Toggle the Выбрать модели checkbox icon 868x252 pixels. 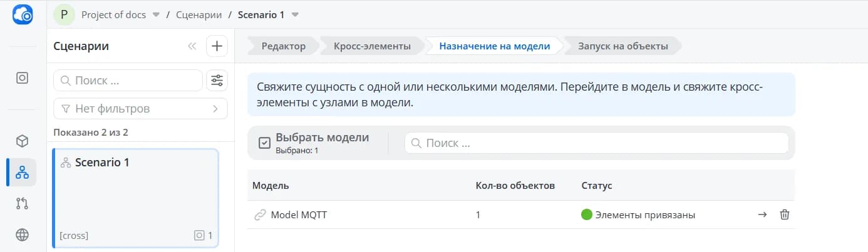[264, 143]
